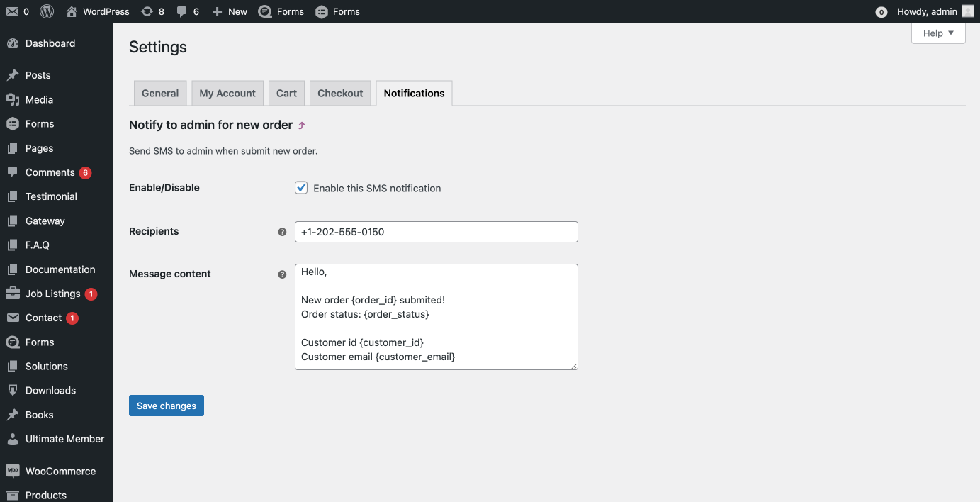
Task: Click the WooCommerce icon in sidebar
Action: coord(13,471)
